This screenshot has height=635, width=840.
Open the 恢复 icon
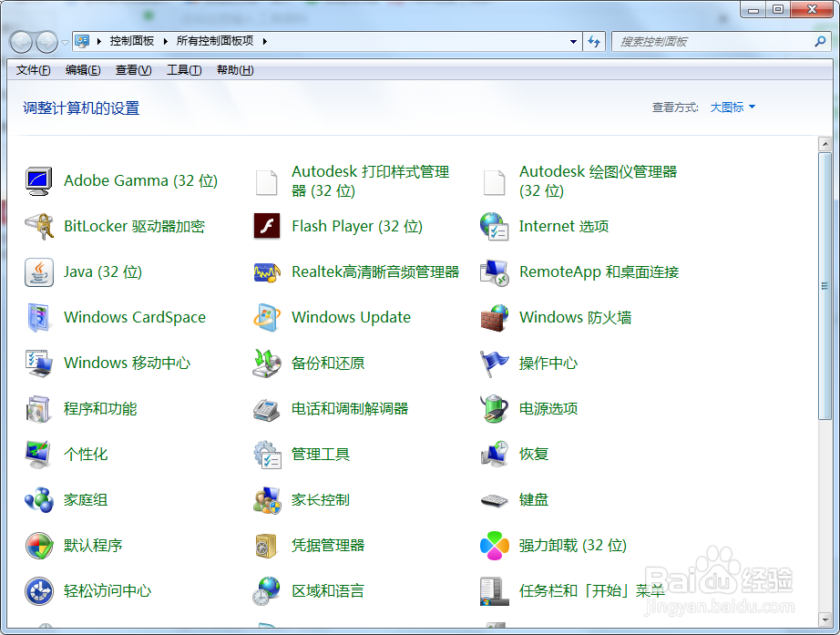coord(495,455)
